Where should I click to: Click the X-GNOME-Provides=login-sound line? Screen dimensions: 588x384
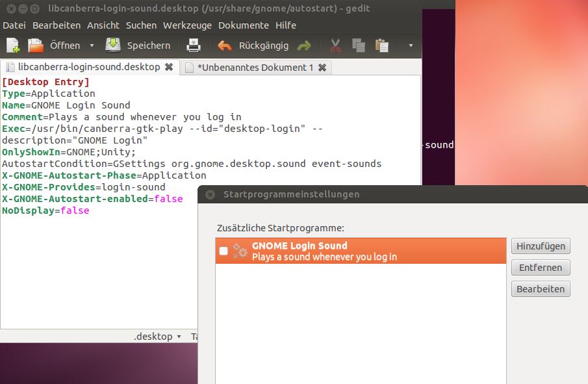(84, 187)
